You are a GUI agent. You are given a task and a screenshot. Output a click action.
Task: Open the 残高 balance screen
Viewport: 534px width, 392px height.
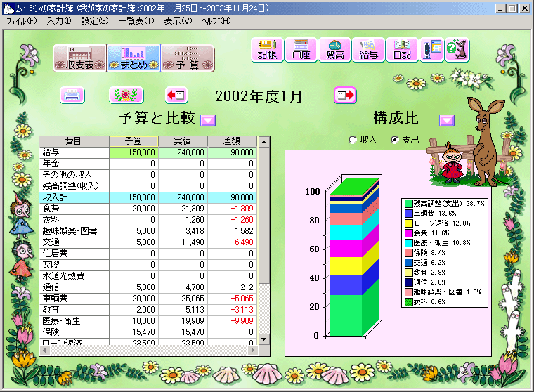(334, 50)
